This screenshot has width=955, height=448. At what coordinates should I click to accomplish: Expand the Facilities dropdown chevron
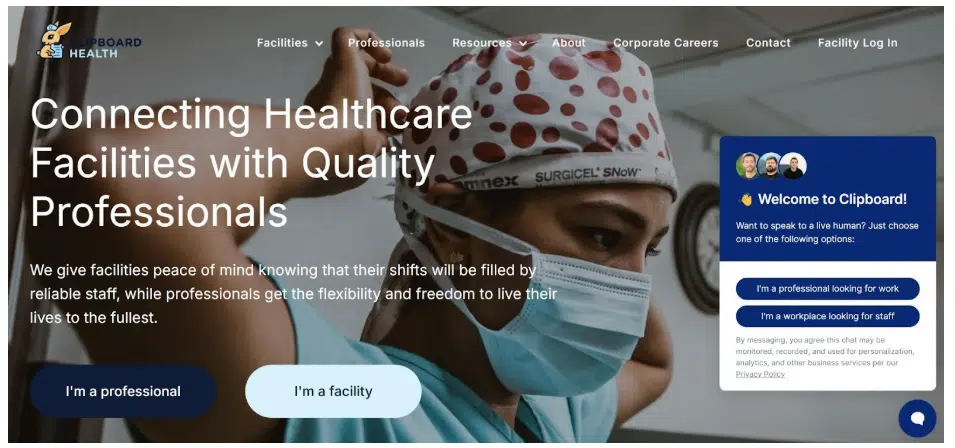(x=319, y=43)
